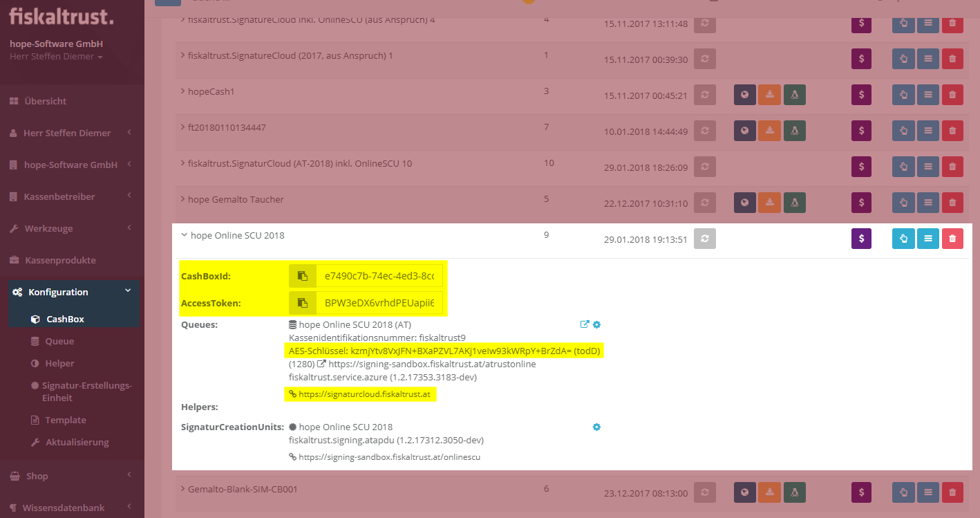980x518 pixels.
Task: Open list button for hope Gemalto Taucher
Action: 928,203
